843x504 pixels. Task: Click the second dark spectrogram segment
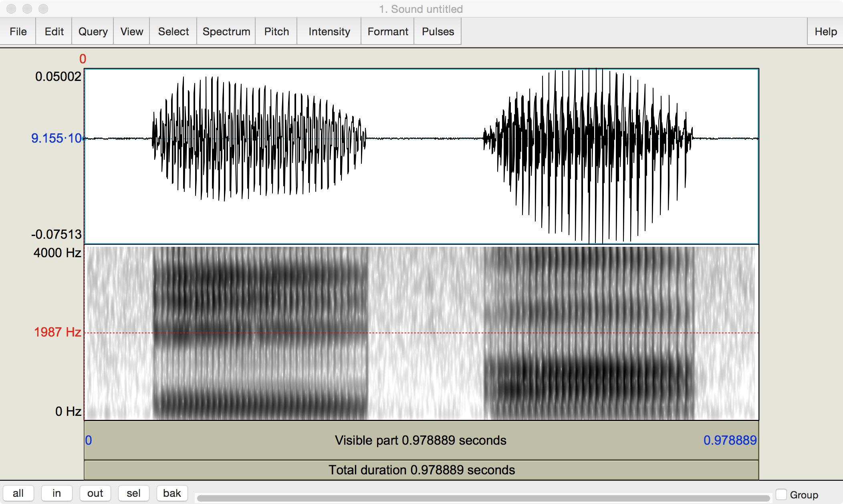coord(589,333)
